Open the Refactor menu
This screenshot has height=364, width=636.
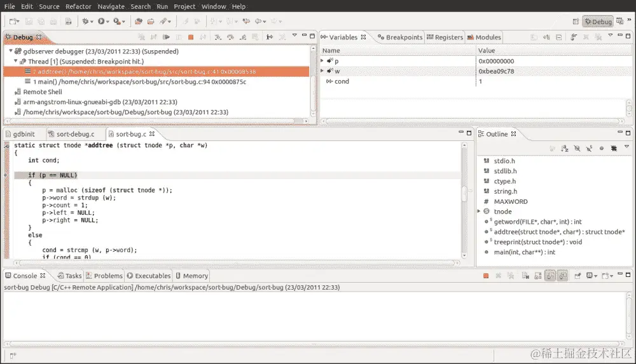[78, 6]
